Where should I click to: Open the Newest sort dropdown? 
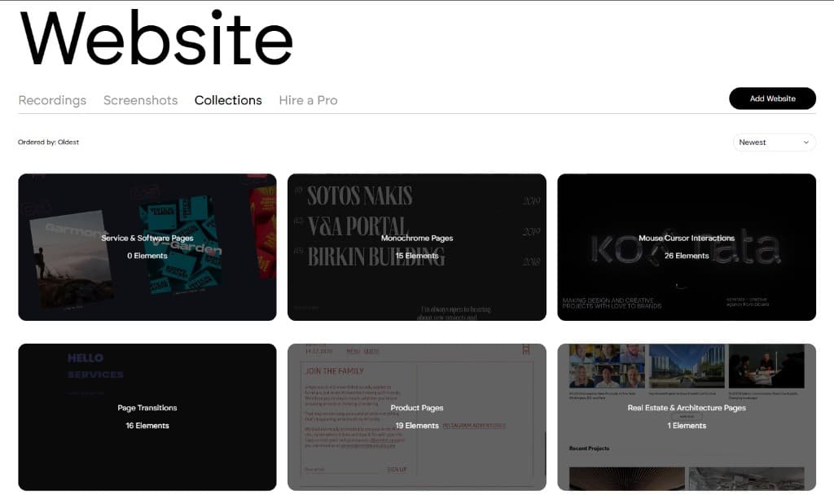click(x=775, y=142)
